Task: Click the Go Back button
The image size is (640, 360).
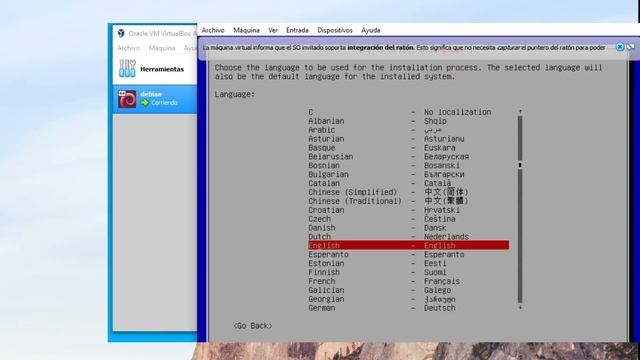Action: (x=253, y=326)
